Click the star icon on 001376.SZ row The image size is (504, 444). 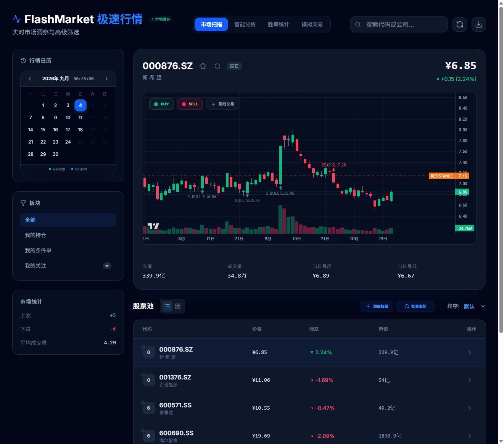143,375
